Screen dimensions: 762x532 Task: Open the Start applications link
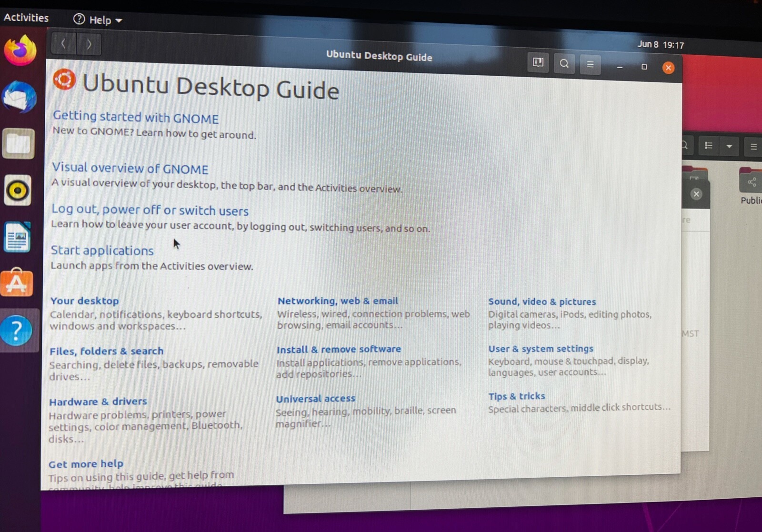coord(102,250)
